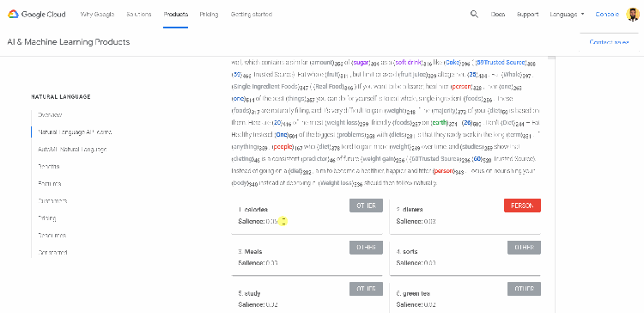Open the Why Google menu
The width and height of the screenshot is (644, 313).
pyautogui.click(x=97, y=15)
